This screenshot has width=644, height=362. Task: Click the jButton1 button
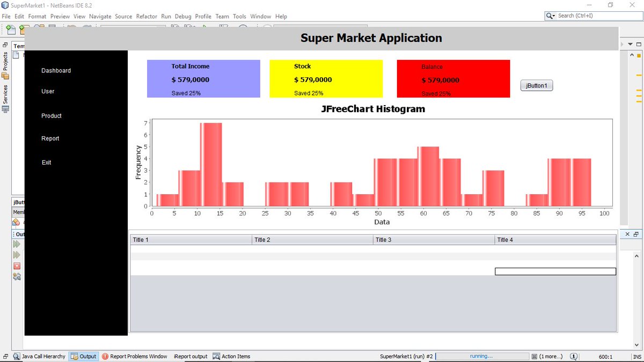coord(537,85)
